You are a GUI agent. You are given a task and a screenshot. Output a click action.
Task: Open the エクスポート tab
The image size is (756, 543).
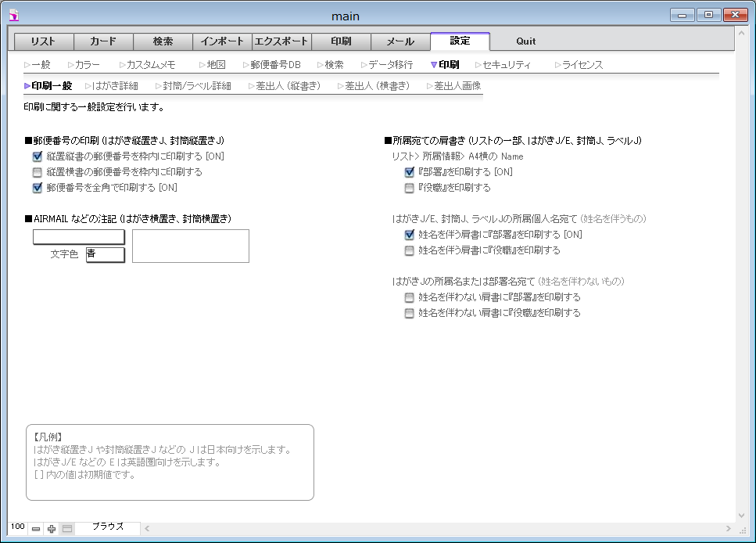[x=281, y=41]
